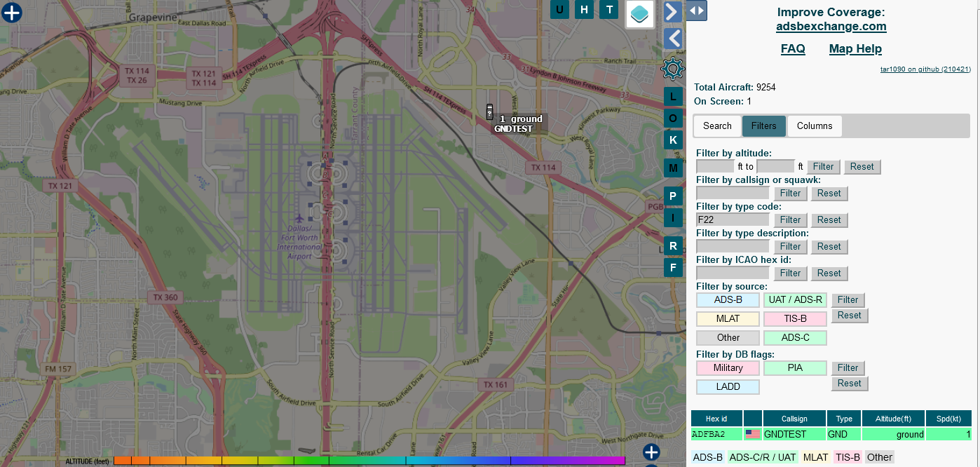Focus the minimum altitude input field
Viewport: 980px width, 467px height.
pos(715,167)
